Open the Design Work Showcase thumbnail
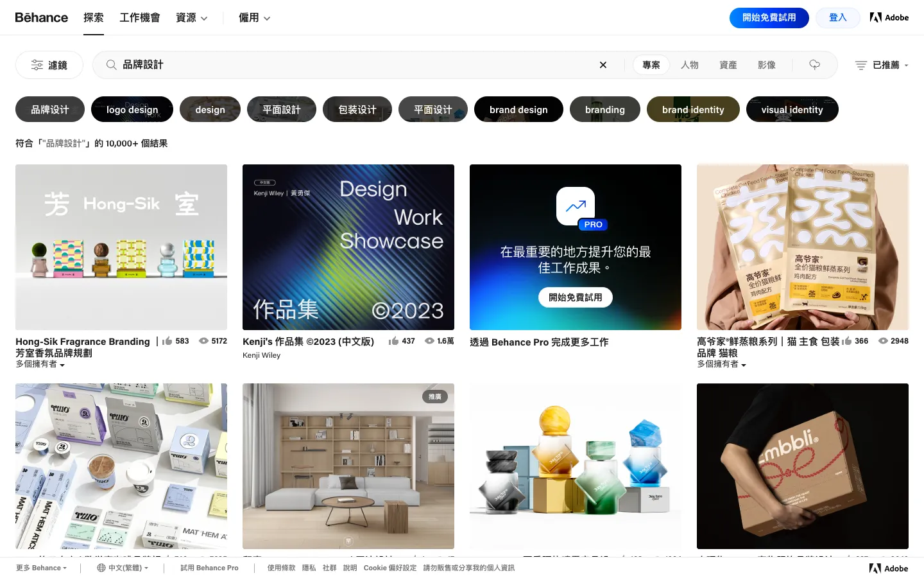 coord(348,247)
